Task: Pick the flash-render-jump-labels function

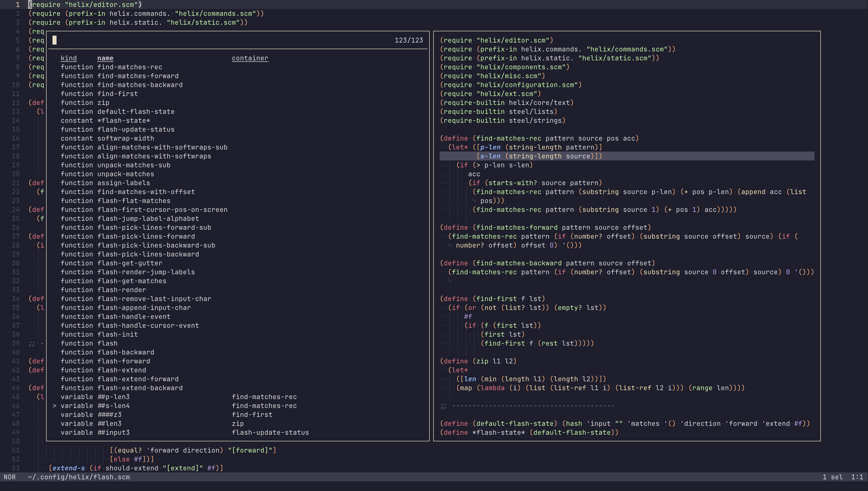Action: 146,272
